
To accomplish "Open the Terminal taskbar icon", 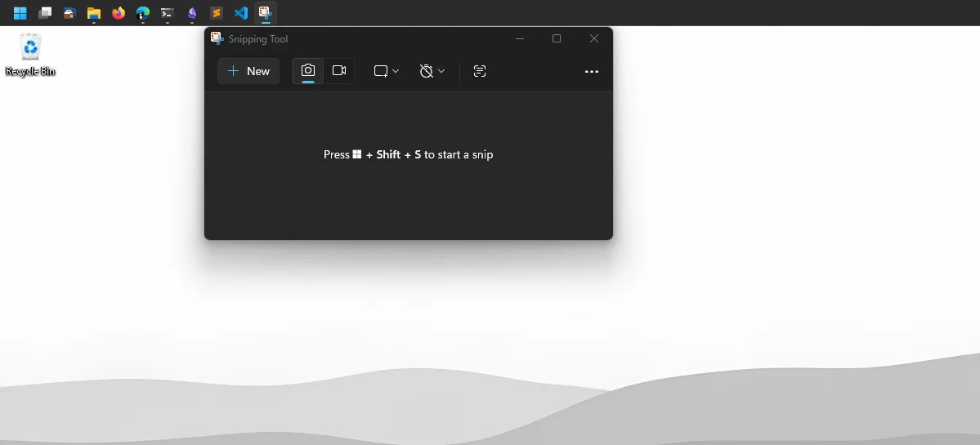I will pyautogui.click(x=167, y=13).
